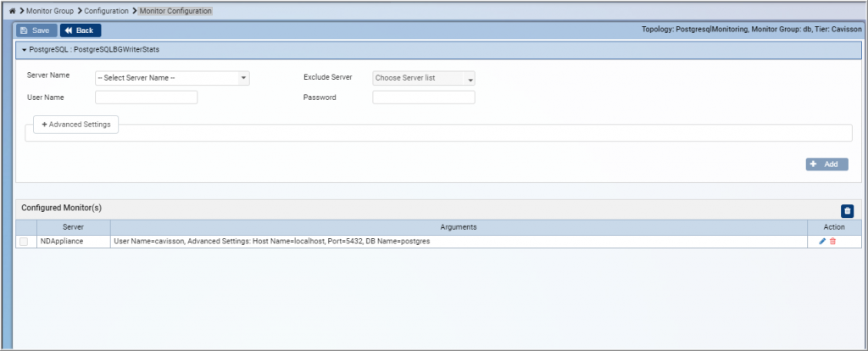This screenshot has height=351, width=868.
Task: Collapse PostgreSQLBGWriterStats section header
Action: click(x=438, y=50)
